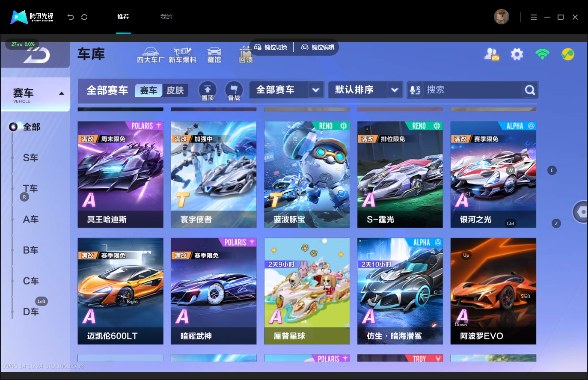Screen dimensions: 588x380
Task: Select the 仿生·暗海潜鲨 car card
Action: 400,291
